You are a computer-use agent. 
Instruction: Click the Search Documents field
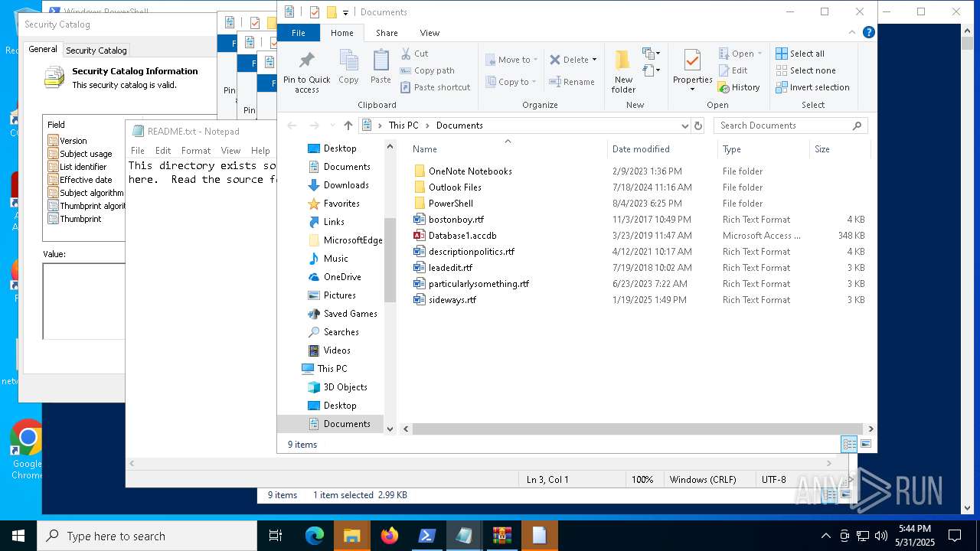(792, 126)
